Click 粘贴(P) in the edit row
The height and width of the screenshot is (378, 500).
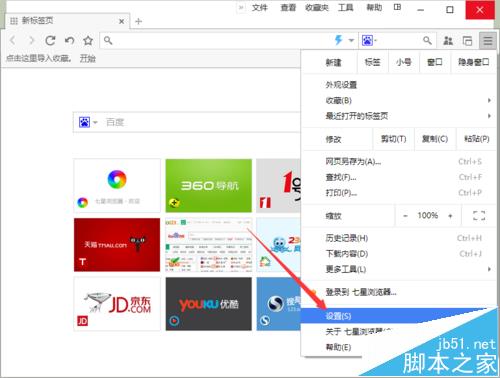point(477,139)
